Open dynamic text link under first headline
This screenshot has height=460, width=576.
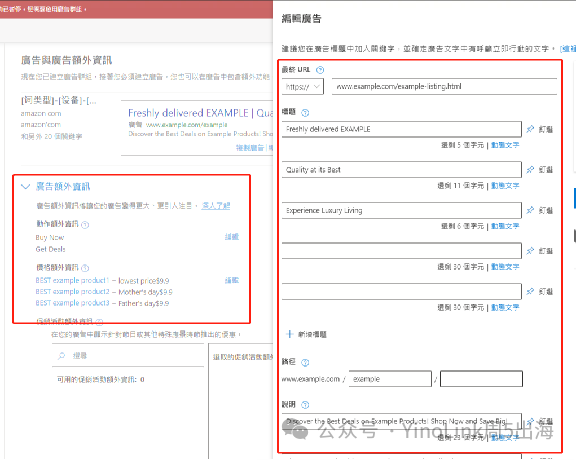coord(505,145)
